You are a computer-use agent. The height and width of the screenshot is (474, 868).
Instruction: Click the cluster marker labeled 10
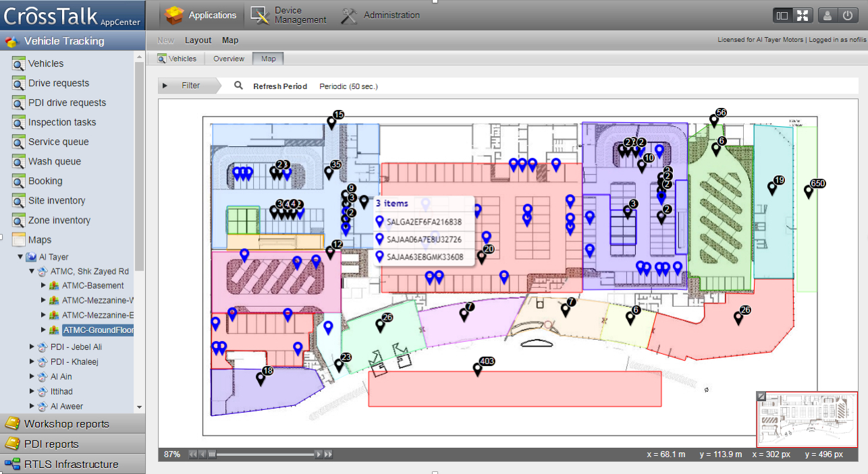point(642,165)
